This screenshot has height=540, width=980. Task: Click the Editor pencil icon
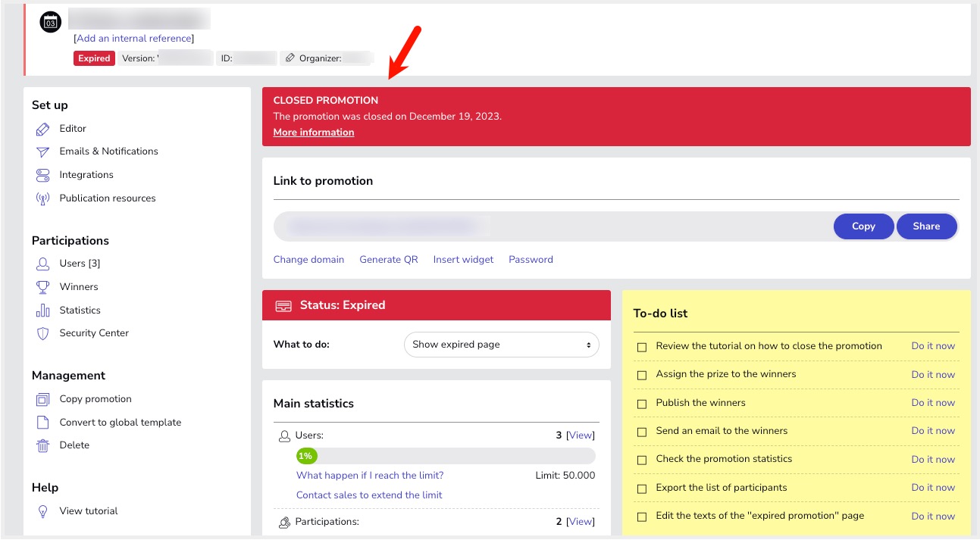pyautogui.click(x=43, y=130)
